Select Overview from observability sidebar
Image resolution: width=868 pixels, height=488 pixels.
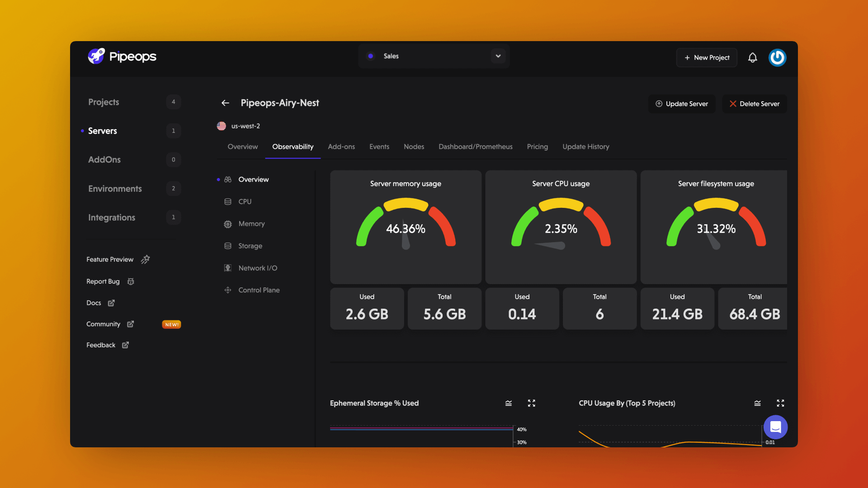[253, 179]
